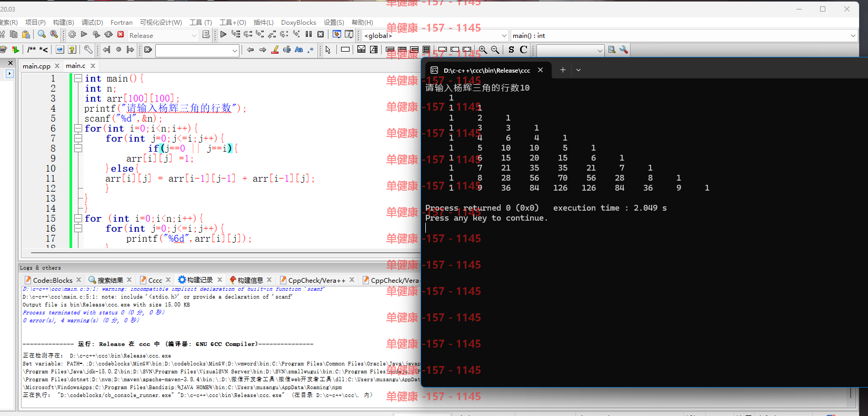Click the Copy icon in toolbar
Image resolution: width=868 pixels, height=416 pixels.
click(x=14, y=35)
